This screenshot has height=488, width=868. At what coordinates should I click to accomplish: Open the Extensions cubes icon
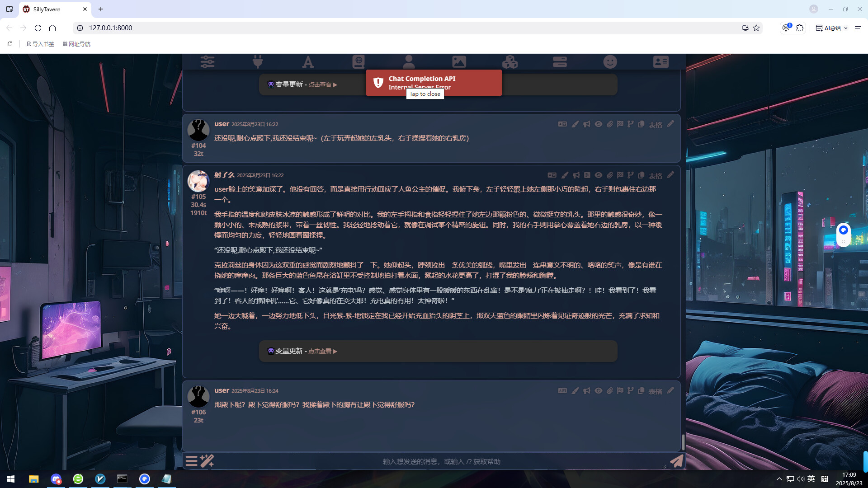click(509, 62)
